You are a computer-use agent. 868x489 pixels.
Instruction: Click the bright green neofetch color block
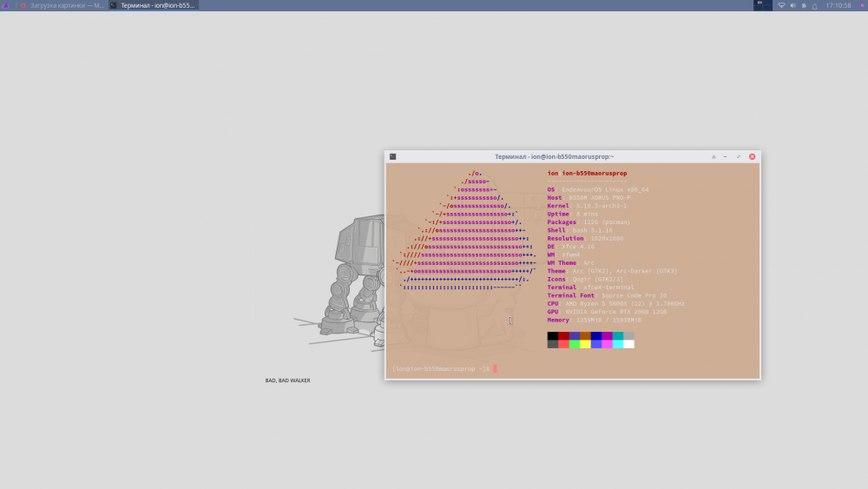(575, 344)
